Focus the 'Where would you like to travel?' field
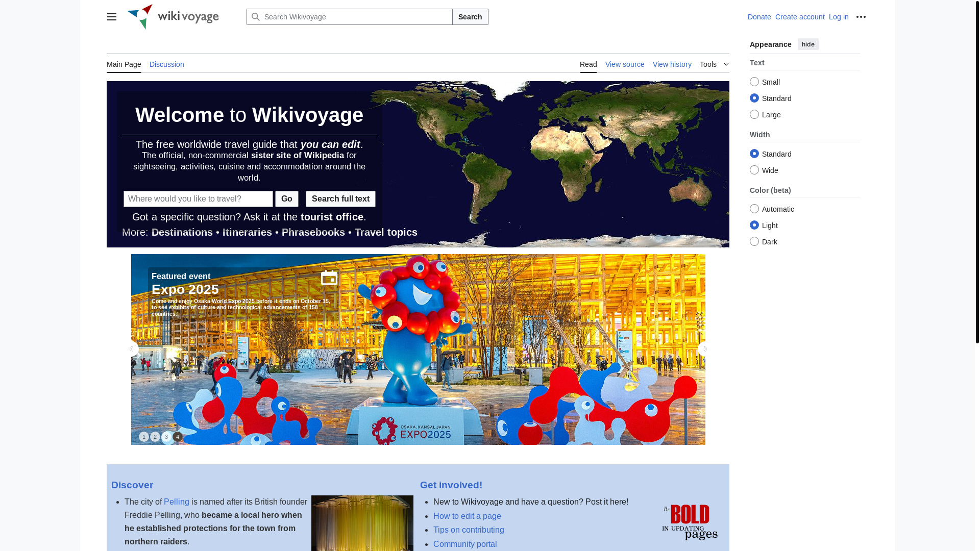Screen dimensions: 980x551 pyautogui.click(x=198, y=199)
